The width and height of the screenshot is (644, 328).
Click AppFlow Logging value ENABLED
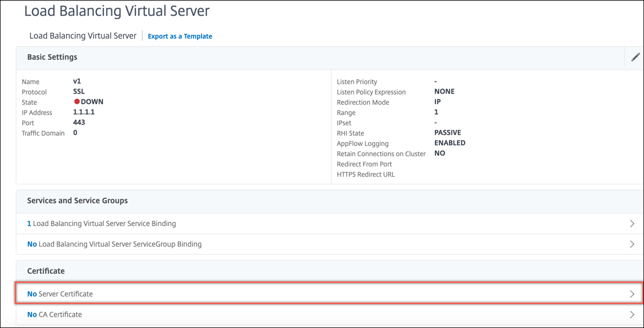click(450, 143)
